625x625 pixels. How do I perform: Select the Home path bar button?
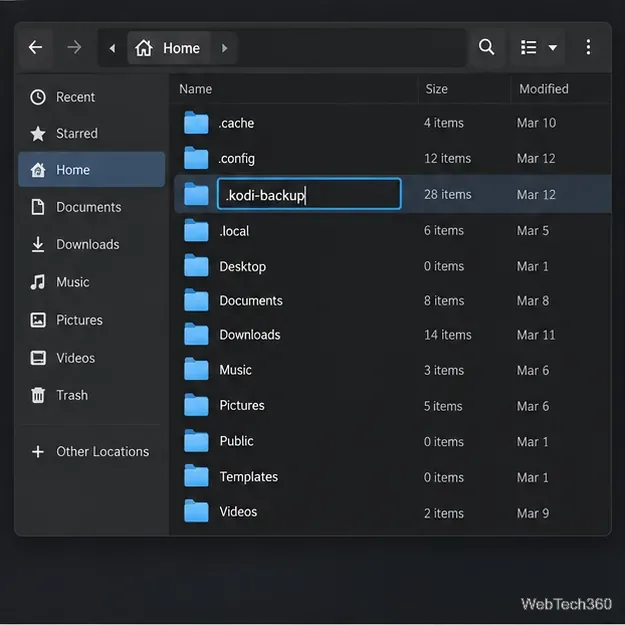168,48
